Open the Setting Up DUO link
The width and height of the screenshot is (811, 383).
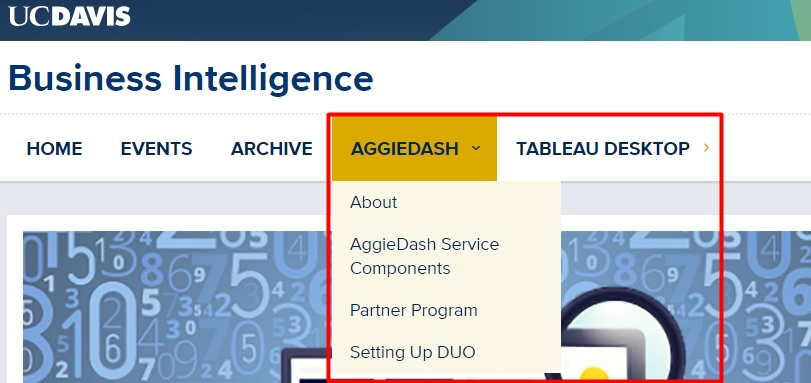(x=413, y=352)
